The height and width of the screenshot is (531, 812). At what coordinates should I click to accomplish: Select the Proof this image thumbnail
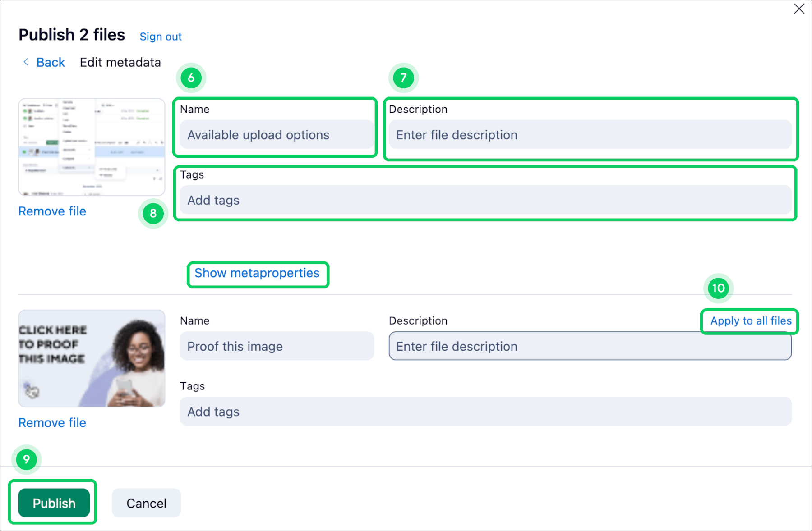92,358
